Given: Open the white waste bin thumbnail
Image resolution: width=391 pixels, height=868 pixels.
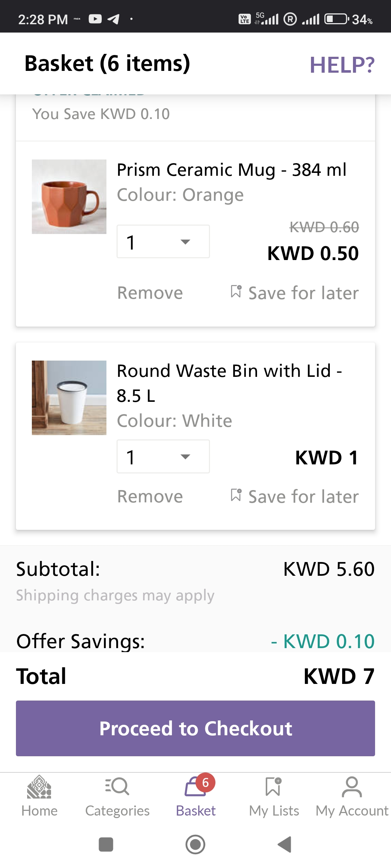Looking at the screenshot, I should point(69,398).
